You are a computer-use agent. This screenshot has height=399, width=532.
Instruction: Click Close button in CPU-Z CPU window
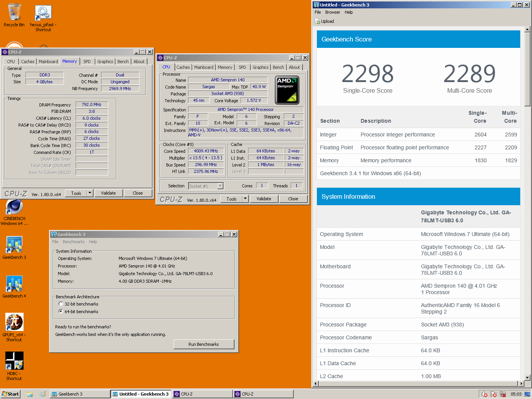(293, 199)
